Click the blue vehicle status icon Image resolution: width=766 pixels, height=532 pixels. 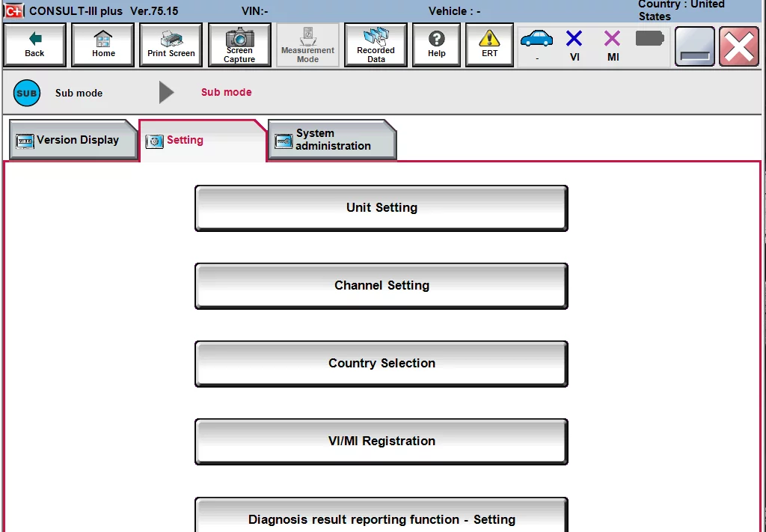tap(536, 39)
